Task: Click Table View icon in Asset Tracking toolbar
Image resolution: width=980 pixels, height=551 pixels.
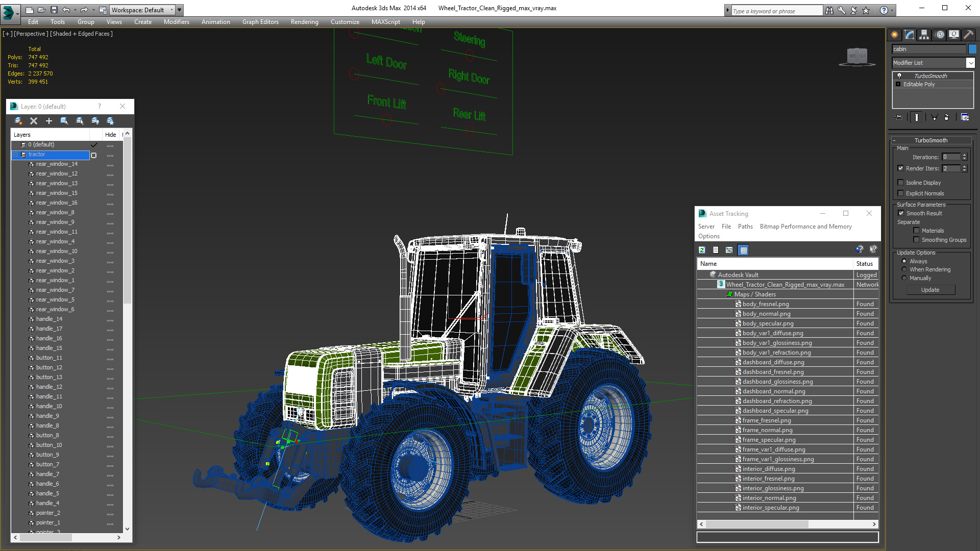Action: [x=744, y=250]
